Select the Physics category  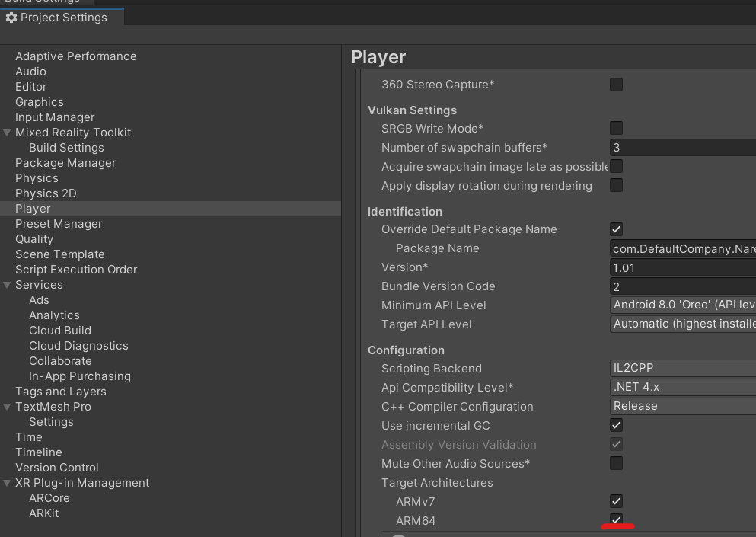(x=37, y=178)
